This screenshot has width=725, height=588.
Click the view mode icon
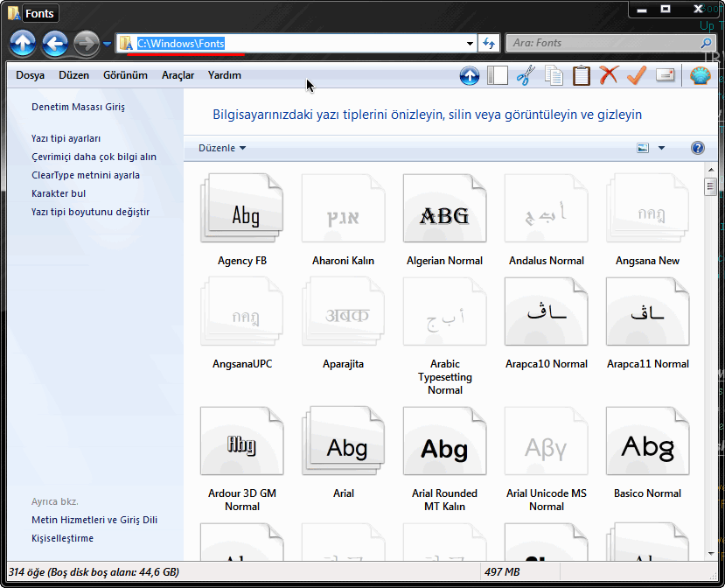pos(643,148)
